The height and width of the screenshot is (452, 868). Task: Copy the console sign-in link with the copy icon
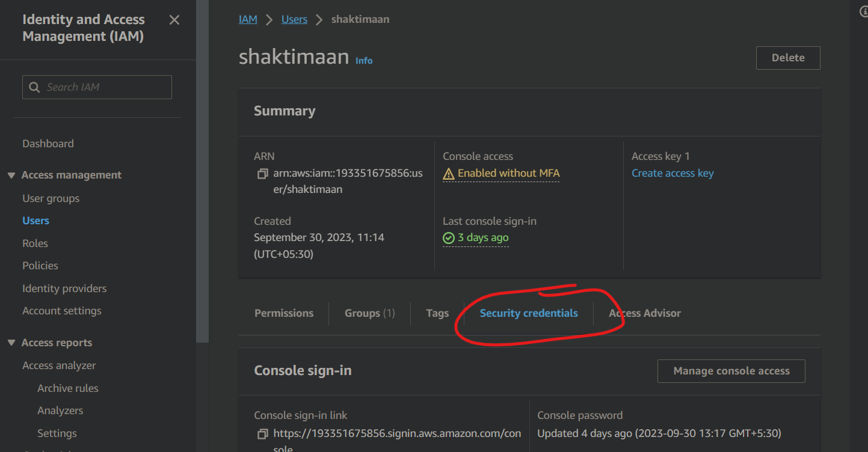pyautogui.click(x=262, y=433)
